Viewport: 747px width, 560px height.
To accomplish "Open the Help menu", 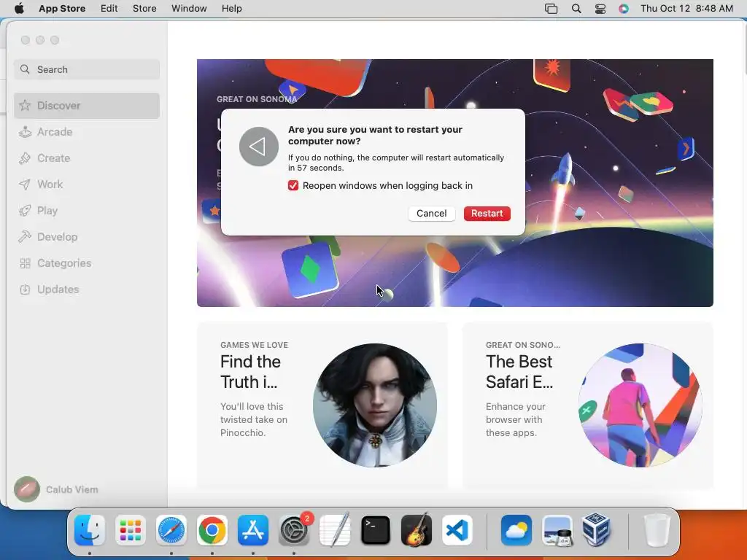I will coord(231,9).
